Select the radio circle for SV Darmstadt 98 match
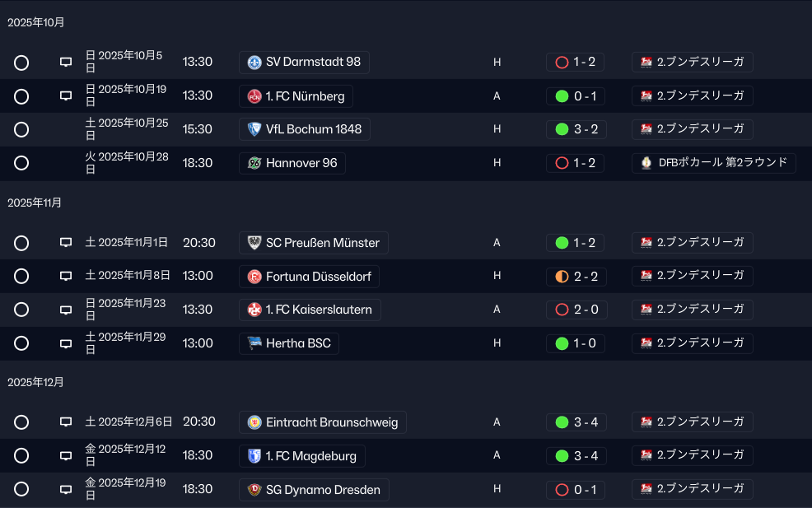This screenshot has width=812, height=508. [21, 63]
